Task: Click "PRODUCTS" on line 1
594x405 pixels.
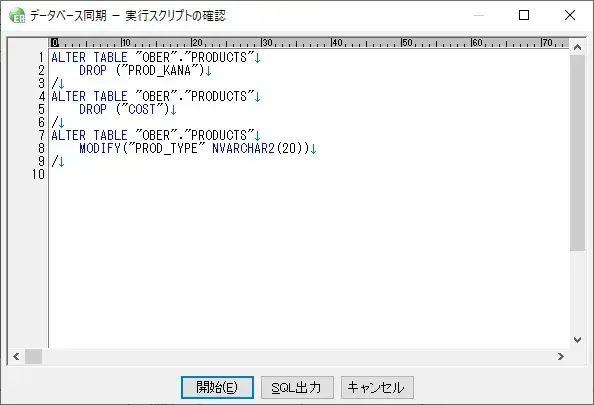Action: pyautogui.click(x=219, y=58)
